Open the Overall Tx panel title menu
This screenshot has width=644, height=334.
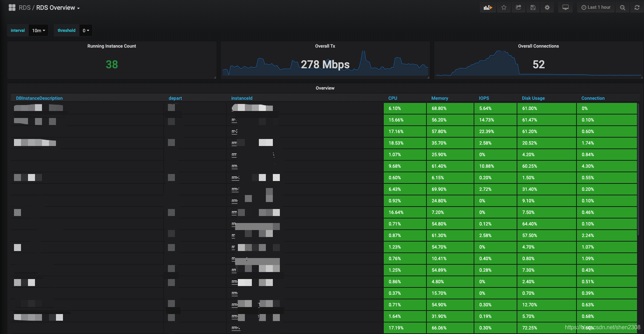[325, 46]
